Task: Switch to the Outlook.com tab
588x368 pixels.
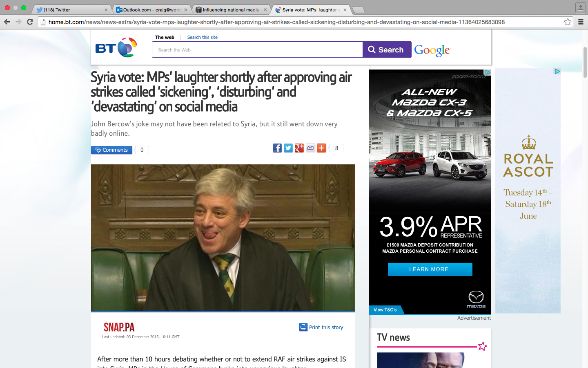Action: click(x=151, y=10)
